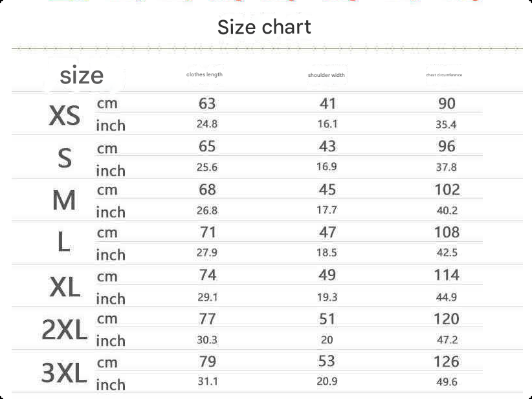Click the large "size" header label

(x=82, y=75)
